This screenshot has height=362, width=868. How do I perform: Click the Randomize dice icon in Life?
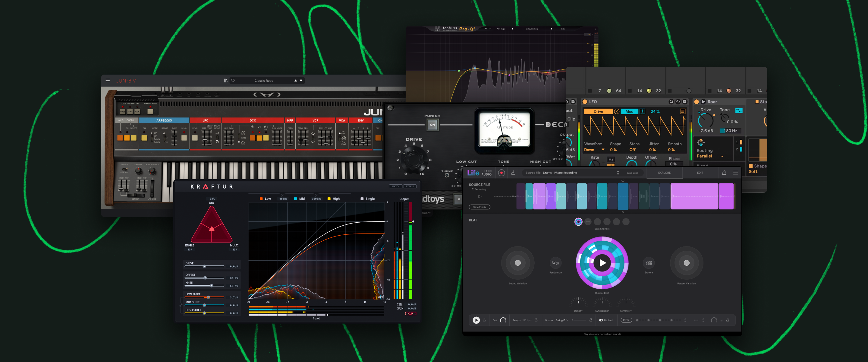(555, 263)
